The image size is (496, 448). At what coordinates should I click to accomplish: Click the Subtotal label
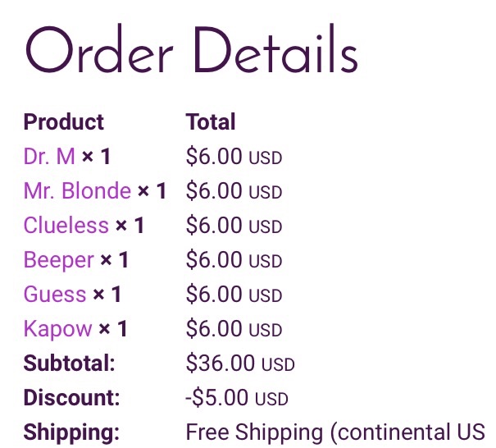(x=69, y=363)
